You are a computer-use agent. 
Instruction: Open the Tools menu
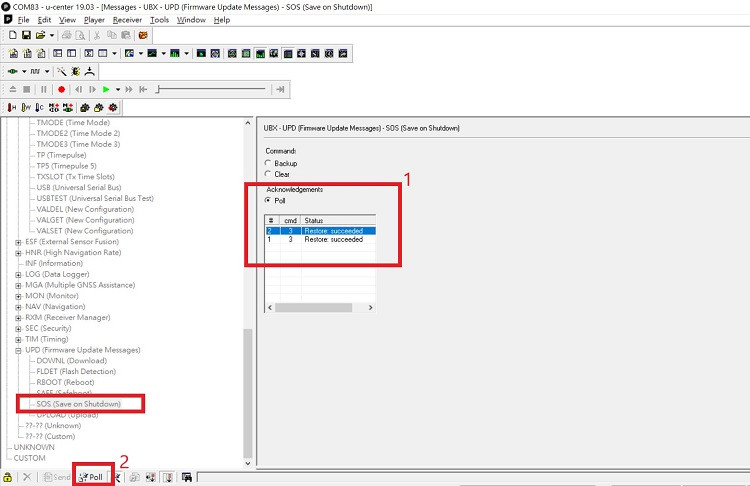pos(159,20)
